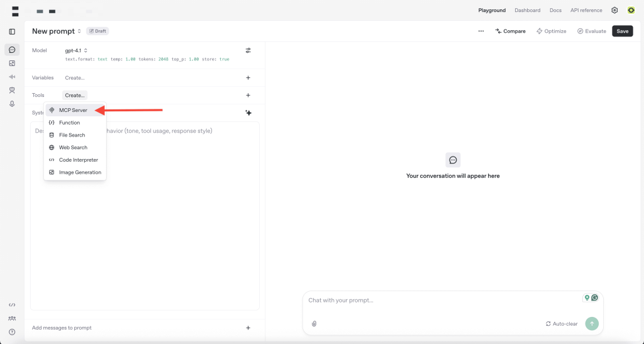Attach a file with paperclip icon
This screenshot has width=644, height=344.
click(314, 324)
